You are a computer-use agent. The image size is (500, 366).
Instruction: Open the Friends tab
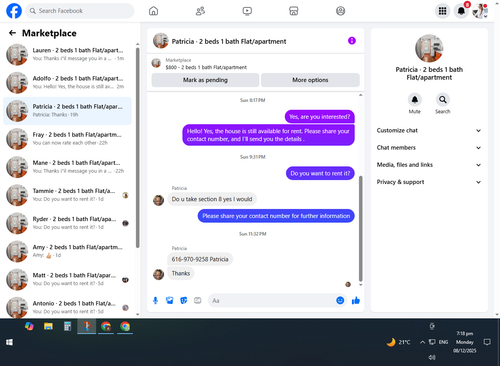pyautogui.click(x=200, y=11)
